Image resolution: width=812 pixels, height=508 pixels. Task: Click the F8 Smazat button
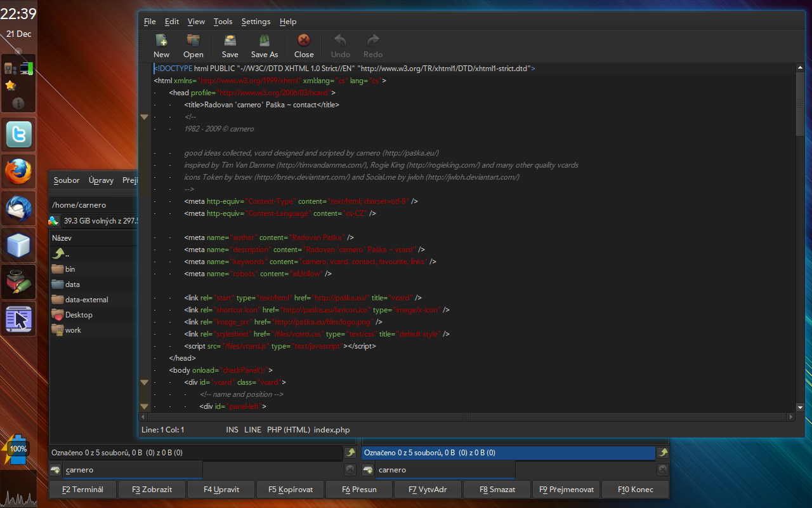click(497, 490)
